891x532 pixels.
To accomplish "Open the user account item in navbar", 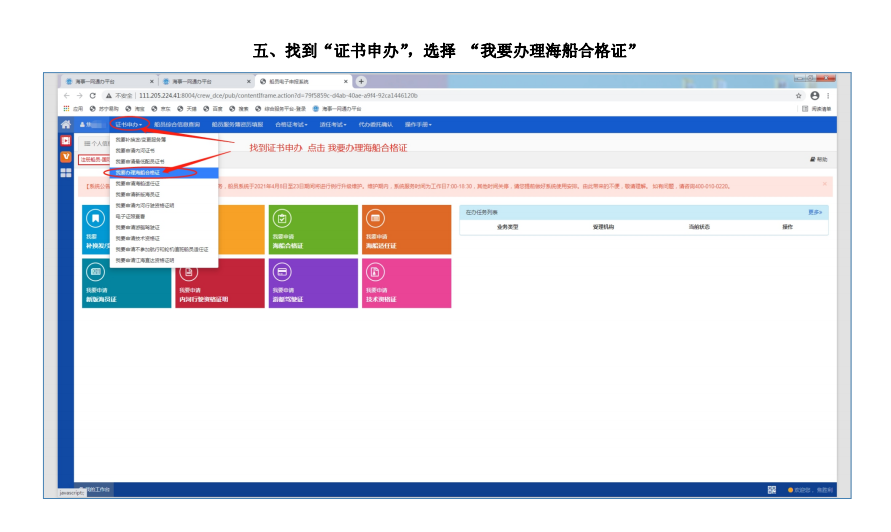I will pyautogui.click(x=91, y=124).
